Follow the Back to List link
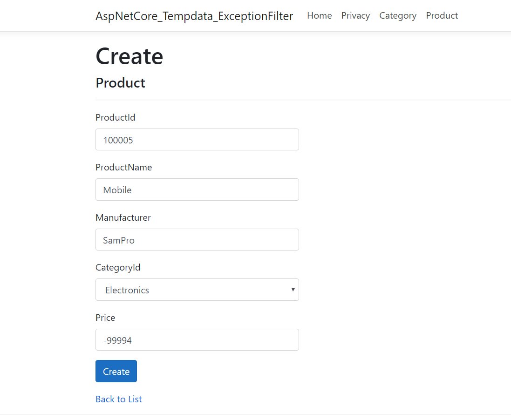Image resolution: width=511 pixels, height=420 pixels. [118, 399]
